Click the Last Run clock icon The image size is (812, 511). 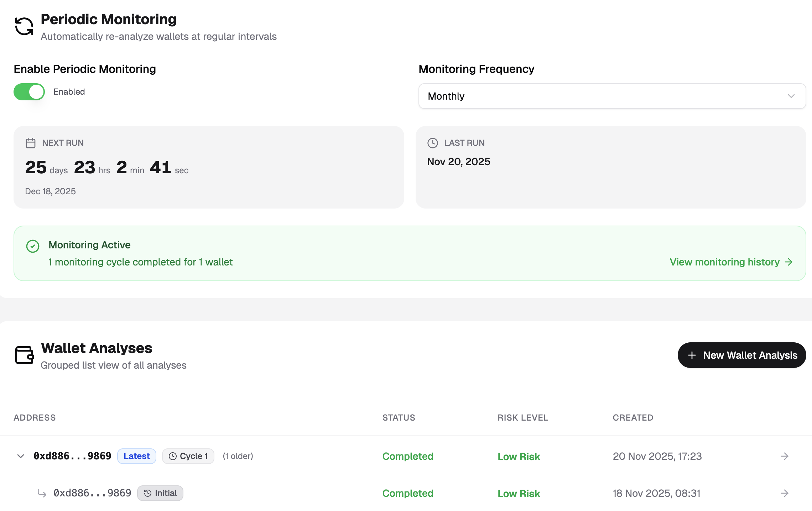point(432,143)
